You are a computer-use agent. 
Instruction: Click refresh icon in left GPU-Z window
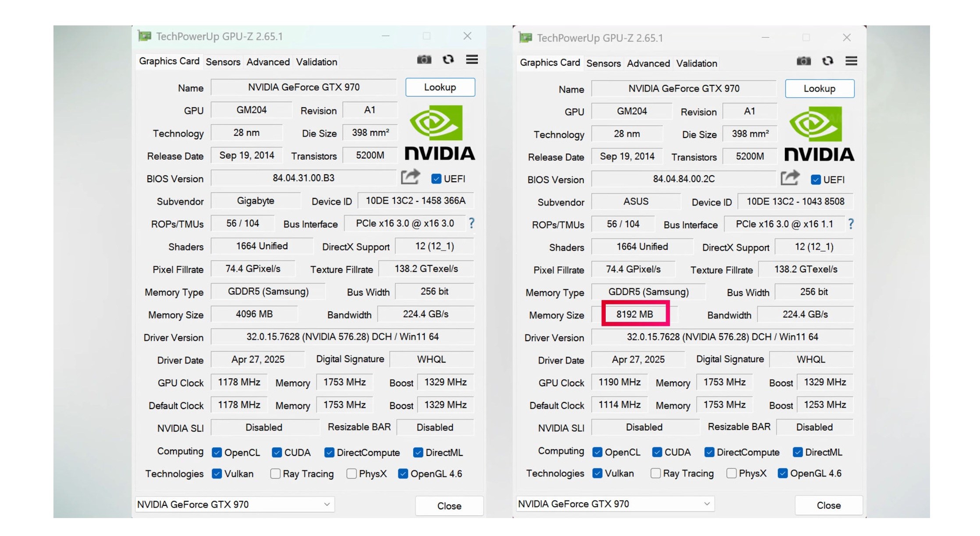tap(448, 59)
